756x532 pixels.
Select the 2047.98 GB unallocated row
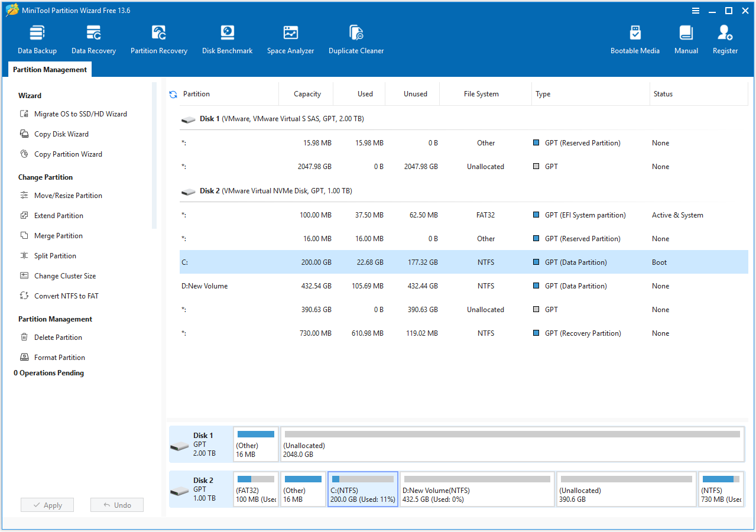[x=464, y=167]
